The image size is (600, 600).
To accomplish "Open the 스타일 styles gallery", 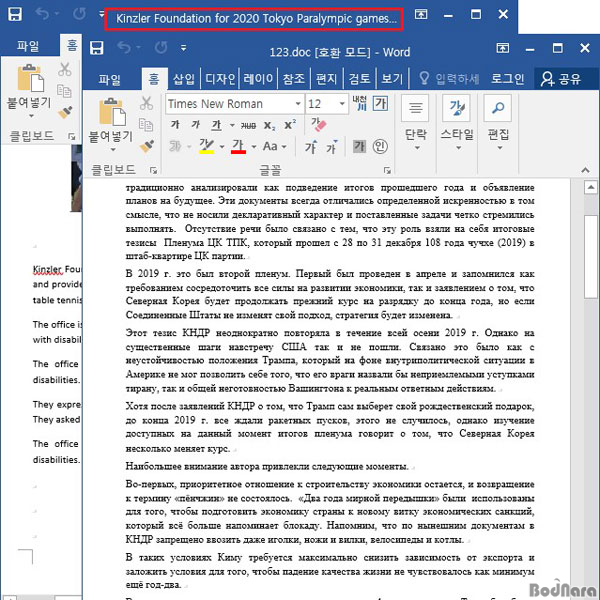I will [457, 123].
